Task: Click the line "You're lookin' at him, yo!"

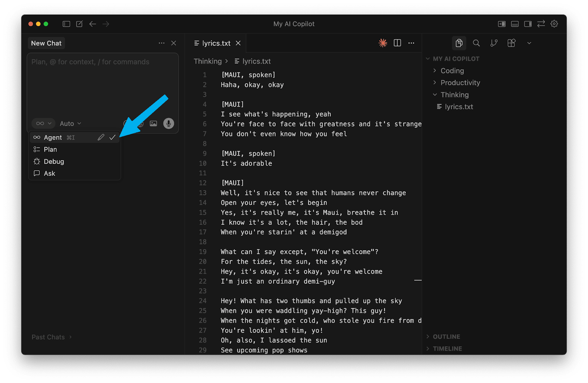Action: [x=272, y=330]
